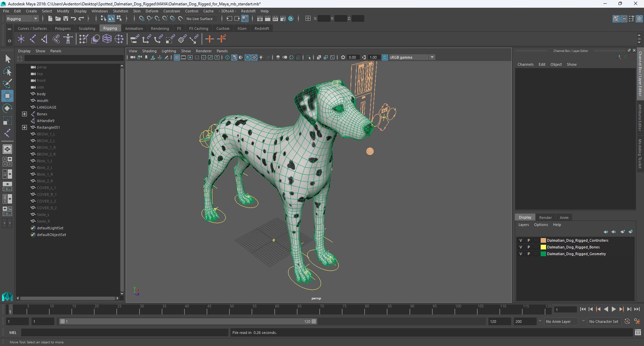Toggle playback P for Geometry layer
Image resolution: width=644 pixels, height=346 pixels.
point(529,254)
